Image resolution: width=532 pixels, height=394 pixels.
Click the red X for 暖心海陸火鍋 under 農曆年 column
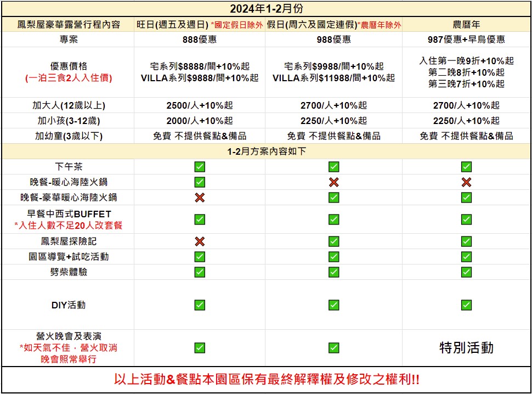[467, 182]
